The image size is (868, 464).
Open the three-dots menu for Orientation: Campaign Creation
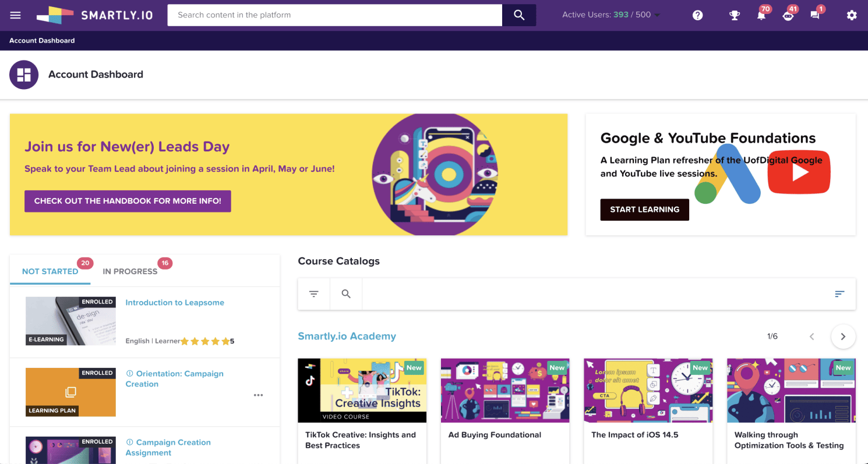coord(258,395)
